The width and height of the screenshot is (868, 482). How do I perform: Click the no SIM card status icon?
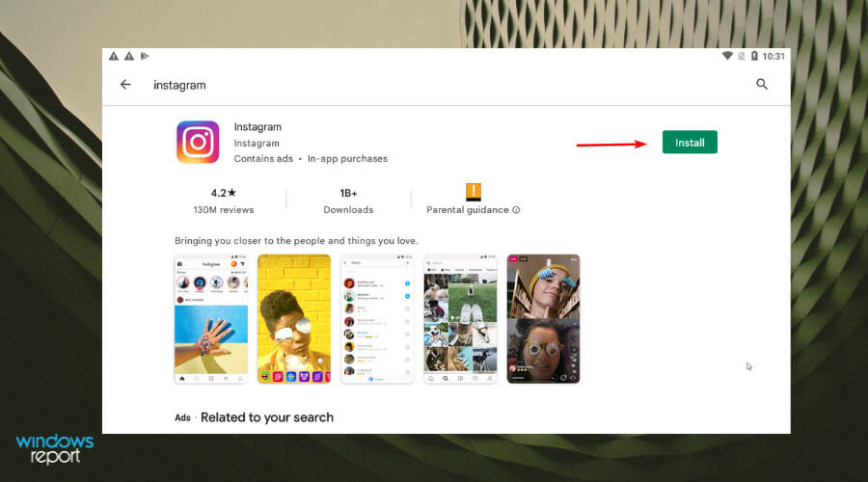[x=742, y=56]
